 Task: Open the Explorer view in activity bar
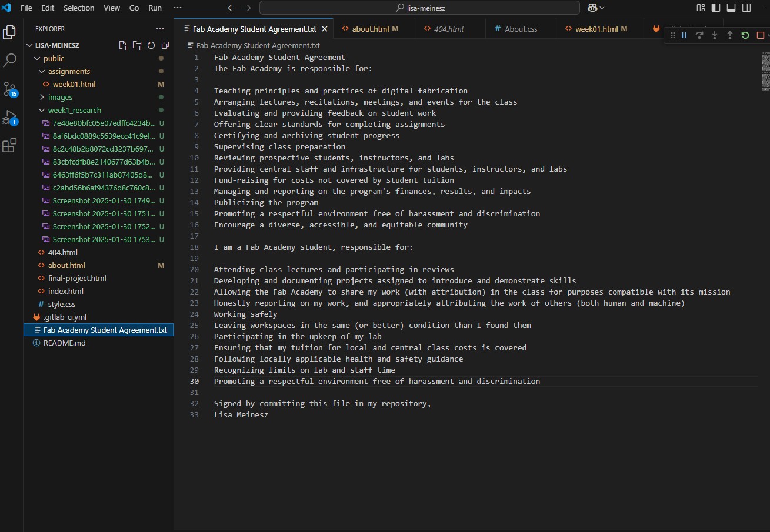point(9,32)
